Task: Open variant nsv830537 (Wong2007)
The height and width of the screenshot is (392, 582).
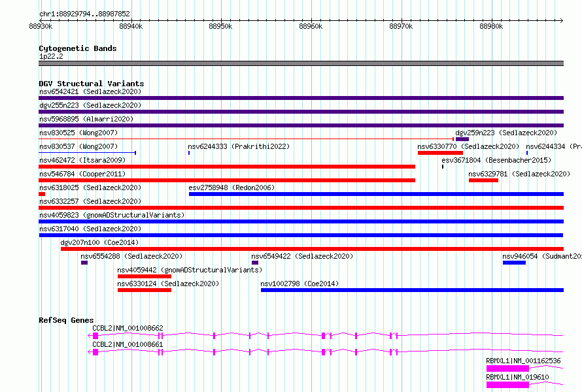Action: click(x=78, y=146)
